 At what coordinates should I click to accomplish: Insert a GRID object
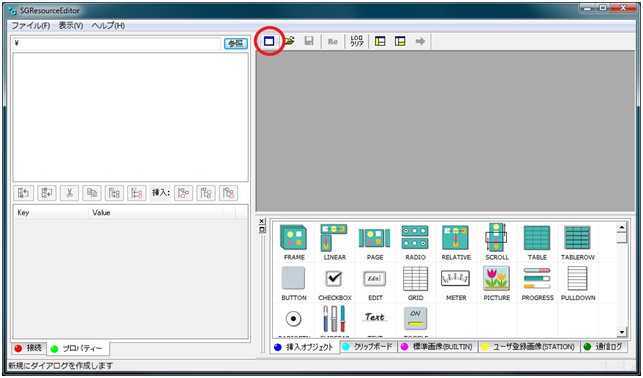pyautogui.click(x=415, y=283)
